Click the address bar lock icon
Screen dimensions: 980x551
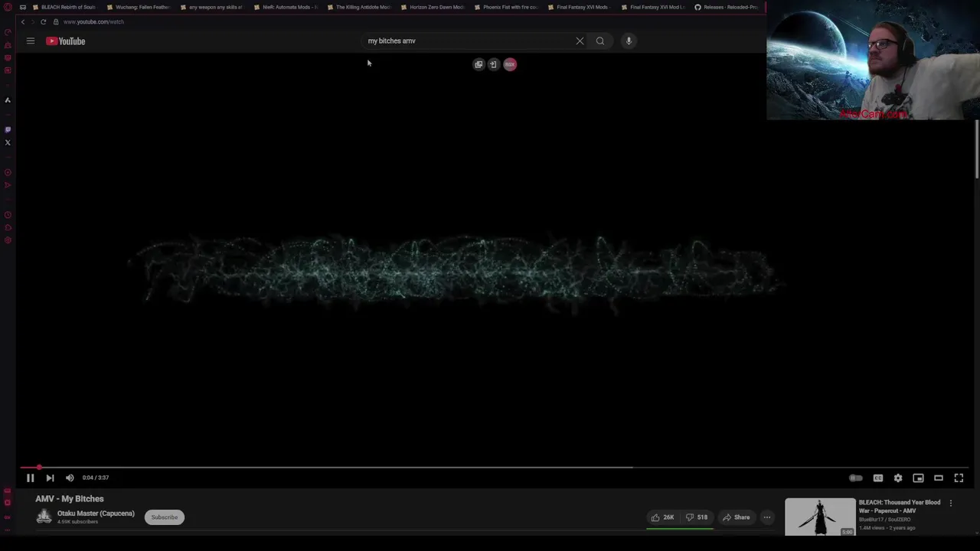pos(56,21)
